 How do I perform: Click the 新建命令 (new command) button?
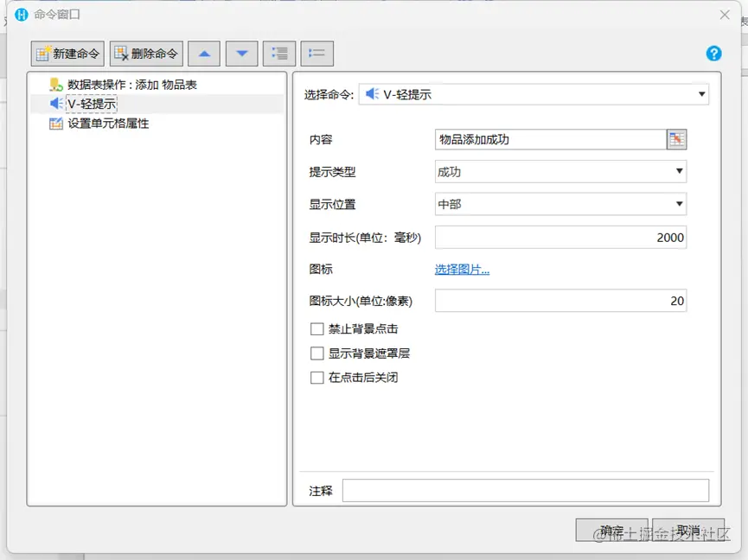pos(67,53)
